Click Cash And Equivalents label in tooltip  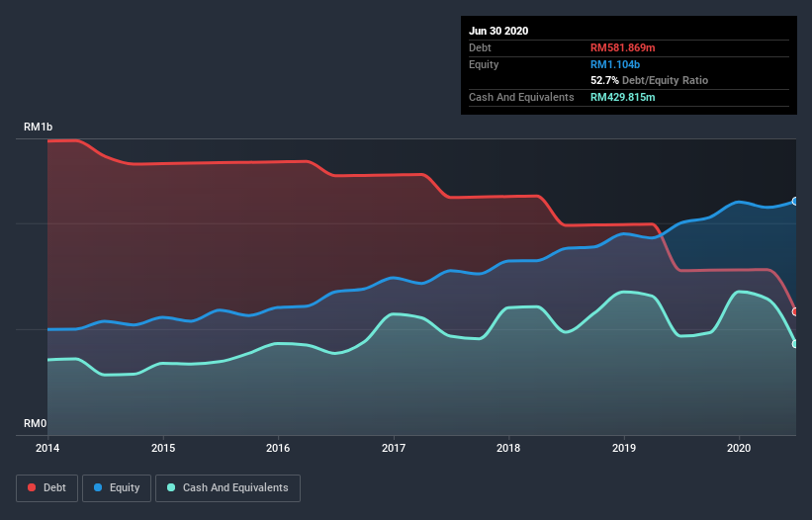click(521, 97)
